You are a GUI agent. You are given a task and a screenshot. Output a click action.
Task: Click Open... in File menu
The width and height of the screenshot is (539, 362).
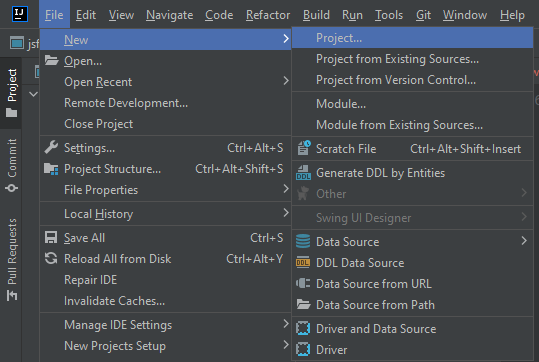[165, 61]
